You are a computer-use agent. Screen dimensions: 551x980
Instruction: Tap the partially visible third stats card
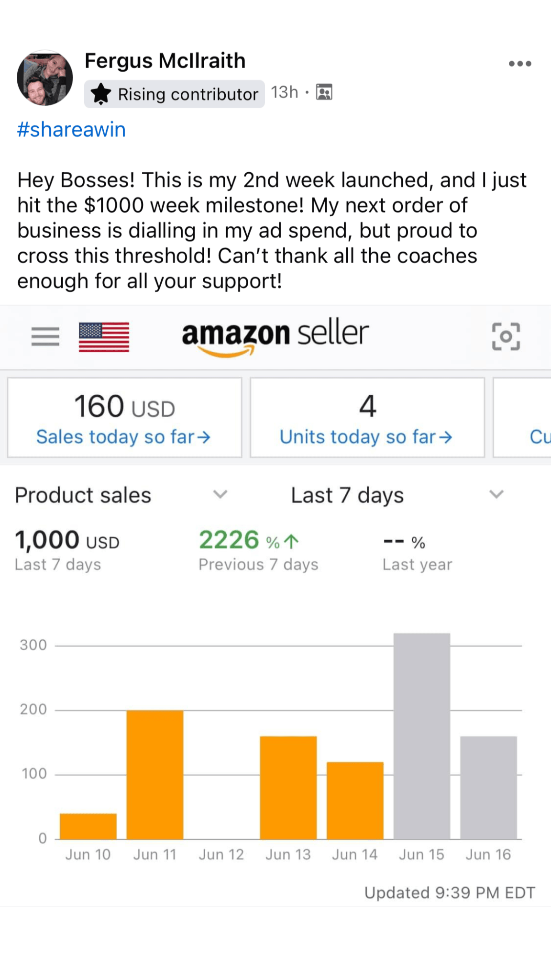point(522,417)
